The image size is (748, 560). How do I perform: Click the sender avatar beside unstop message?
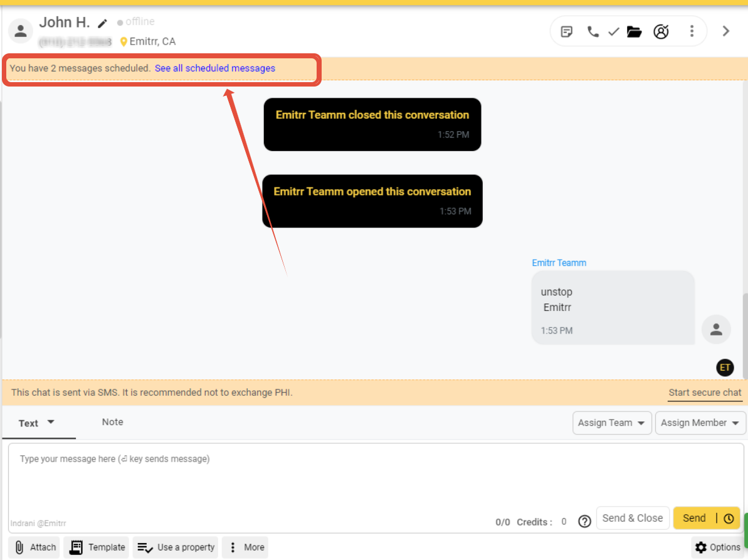(716, 330)
